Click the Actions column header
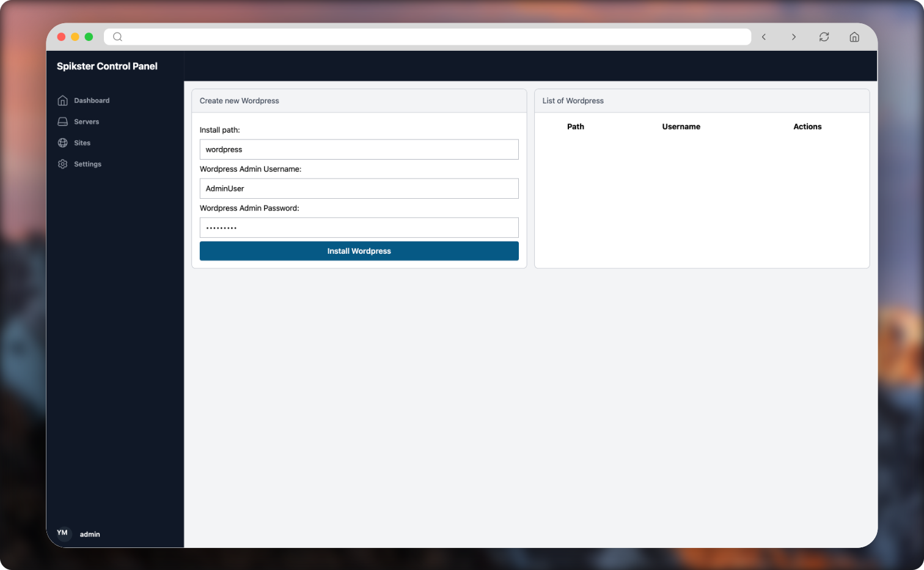This screenshot has width=924, height=570. click(807, 127)
